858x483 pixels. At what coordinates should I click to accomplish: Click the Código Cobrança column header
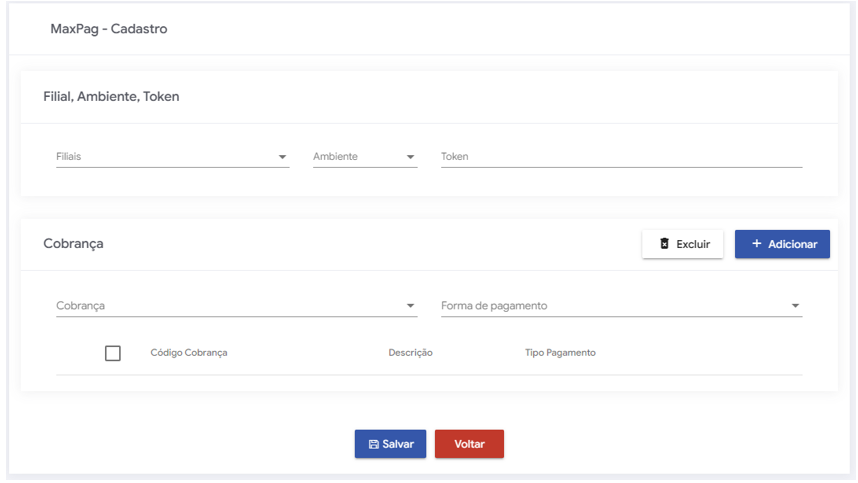coord(189,353)
